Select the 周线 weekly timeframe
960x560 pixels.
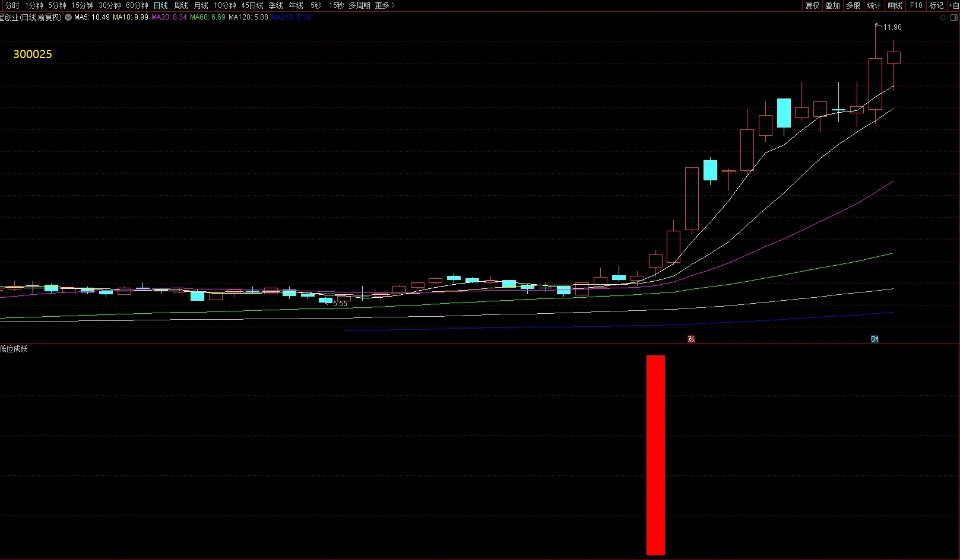tap(181, 5)
